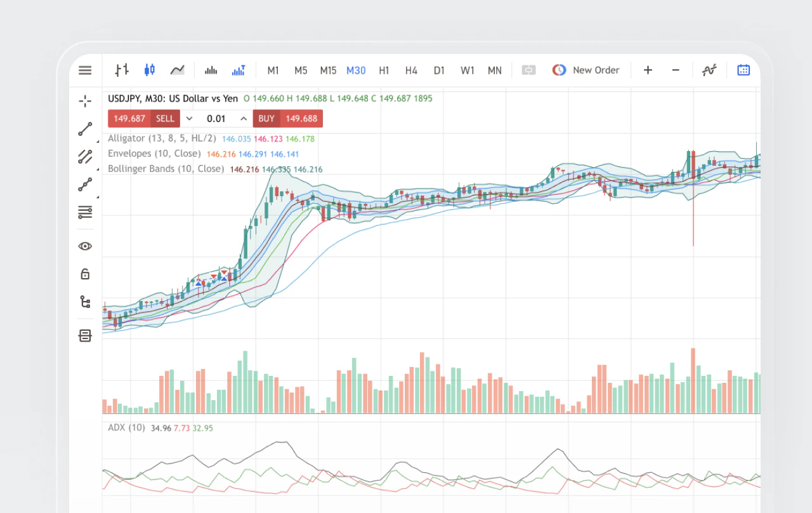The image size is (812, 513).
Task: Zoom in the chart with plus
Action: click(648, 70)
